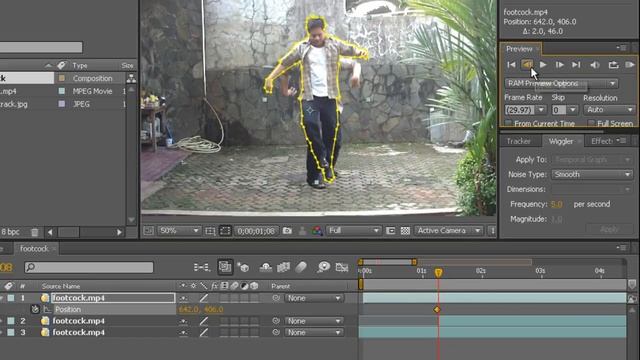This screenshot has width=640, height=360.
Task: Open Active Camera view dropdown
Action: [448, 231]
